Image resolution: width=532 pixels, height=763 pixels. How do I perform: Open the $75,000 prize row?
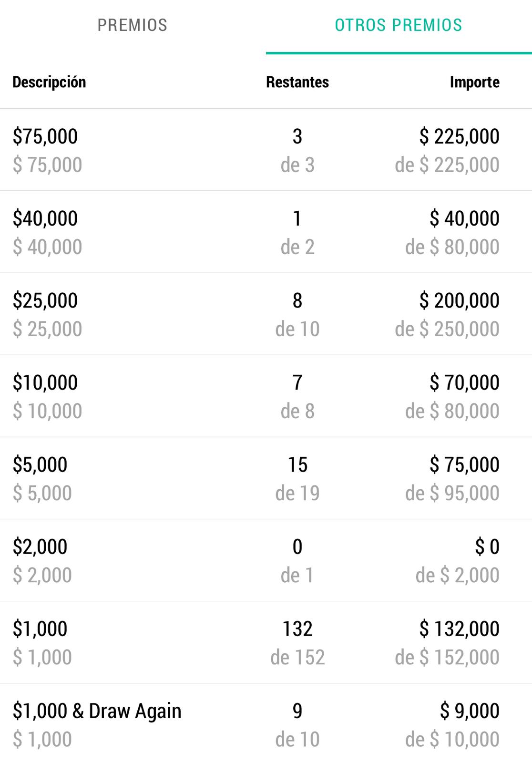tap(266, 150)
